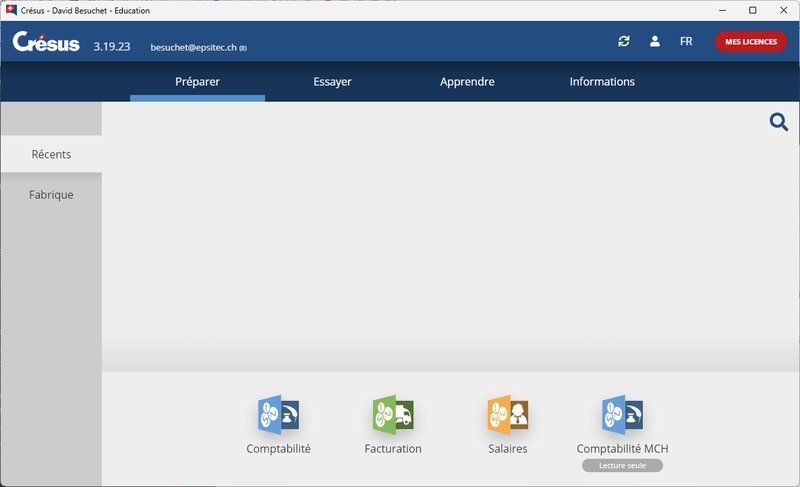Screen dimensions: 800x487
Task: Click the Lecture seule badge
Action: 622,466
